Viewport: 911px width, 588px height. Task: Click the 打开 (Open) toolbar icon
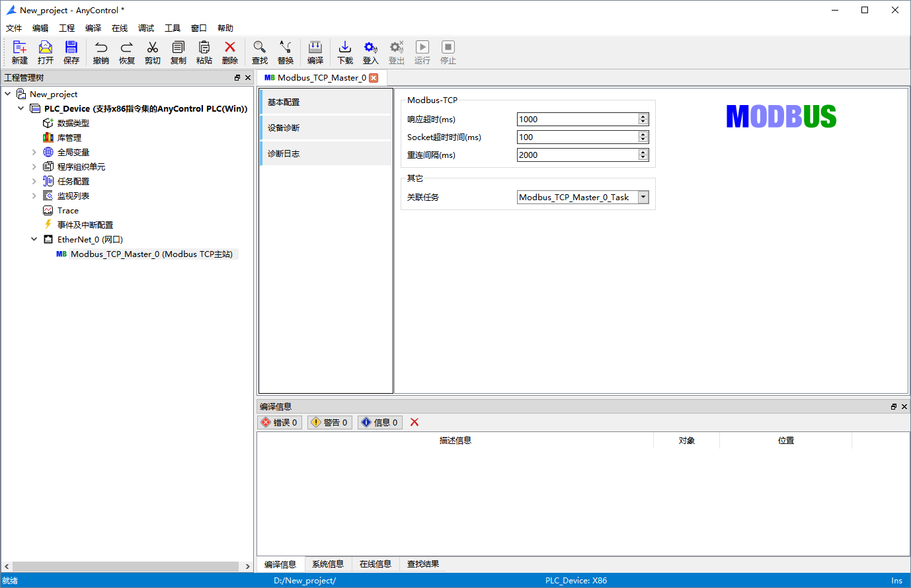[46, 47]
